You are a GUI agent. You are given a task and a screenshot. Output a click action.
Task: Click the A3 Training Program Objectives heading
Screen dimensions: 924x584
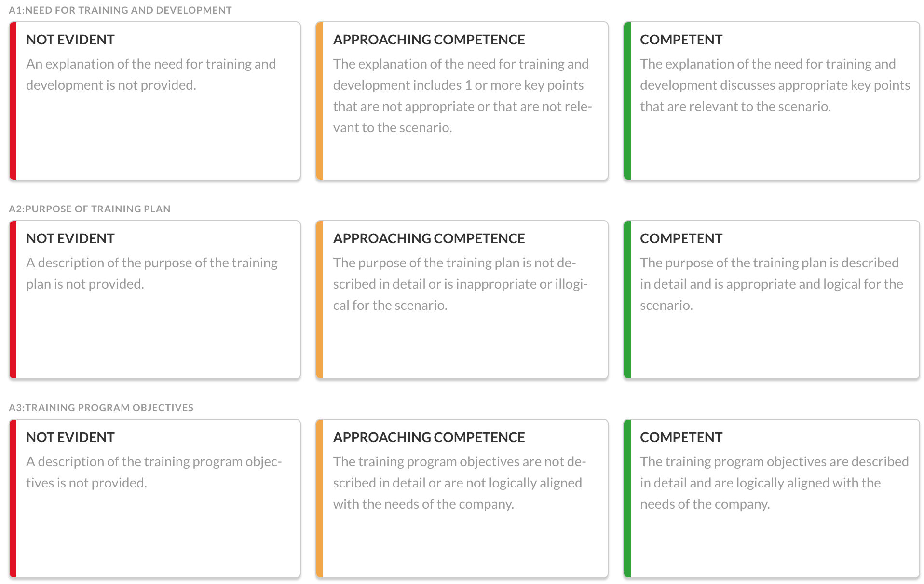coord(101,408)
